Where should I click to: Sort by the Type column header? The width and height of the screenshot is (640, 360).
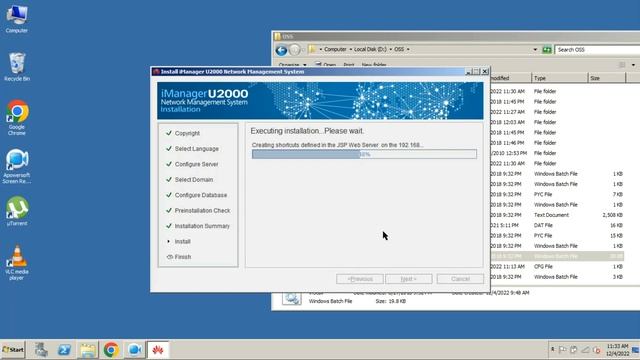560,78
